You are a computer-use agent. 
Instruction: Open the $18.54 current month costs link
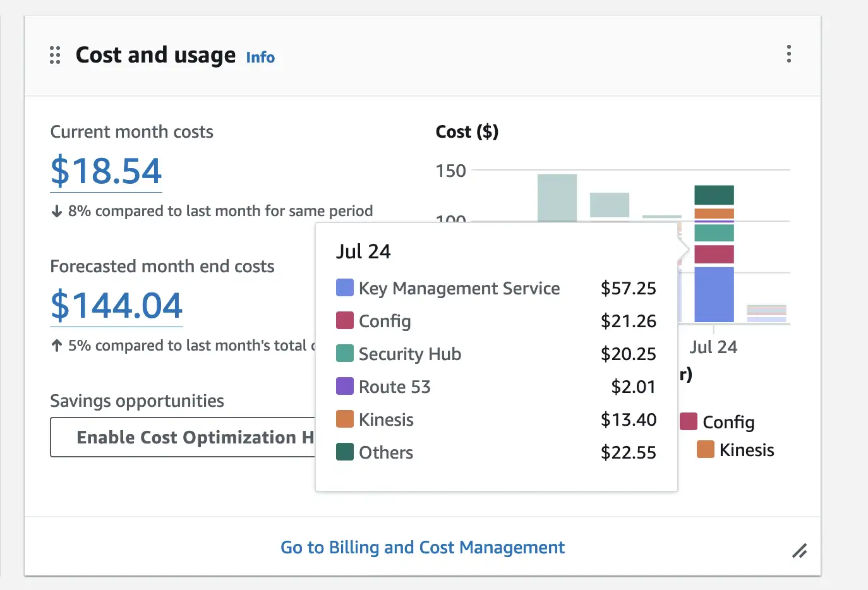[106, 171]
